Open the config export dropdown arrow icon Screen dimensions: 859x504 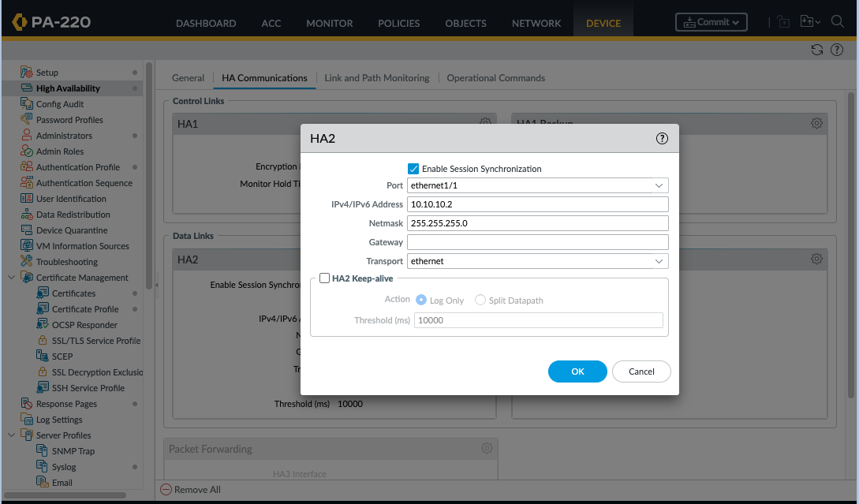[818, 22]
